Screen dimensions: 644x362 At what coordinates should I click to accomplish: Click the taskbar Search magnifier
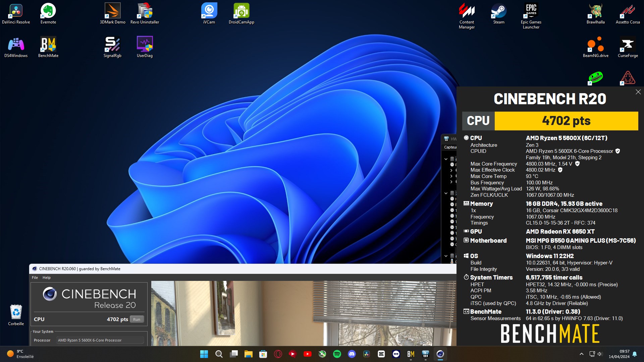(x=219, y=354)
